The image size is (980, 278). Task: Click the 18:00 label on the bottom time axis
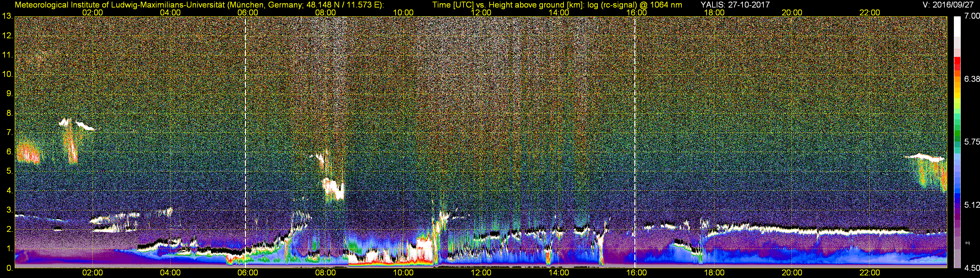pyautogui.click(x=714, y=273)
